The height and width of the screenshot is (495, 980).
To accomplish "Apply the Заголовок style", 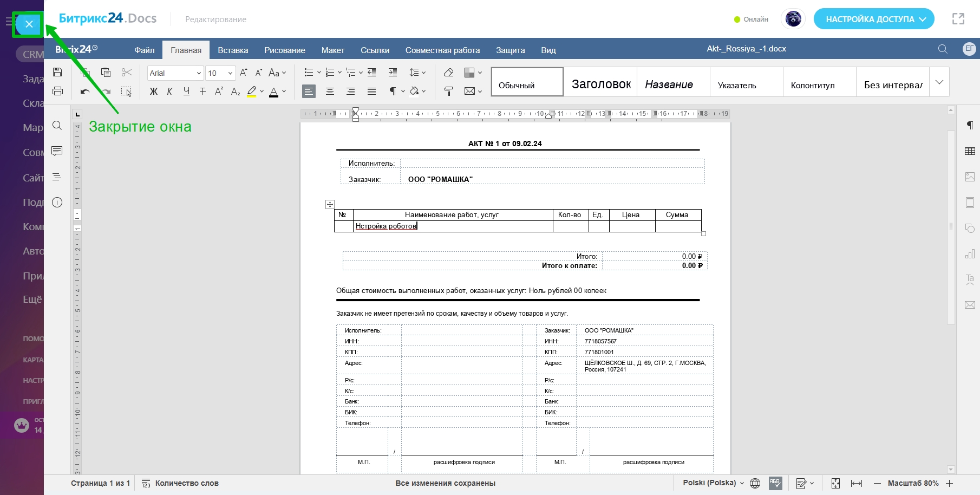I will coord(601,84).
